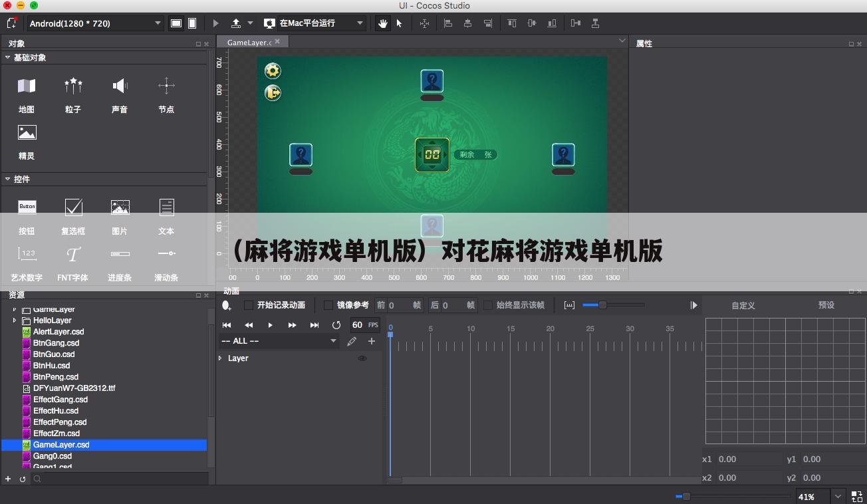This screenshot has width=867, height=504.
Task: Align selected objects to the left
Action: [x=448, y=23]
